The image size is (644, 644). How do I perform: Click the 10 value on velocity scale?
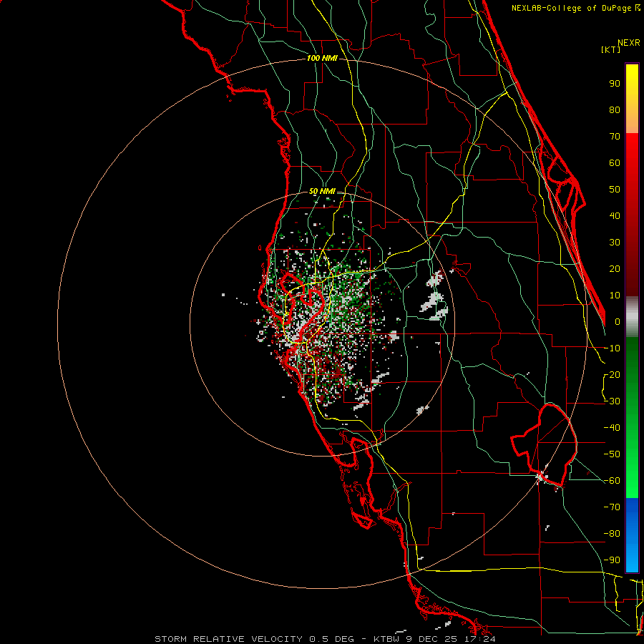click(615, 296)
